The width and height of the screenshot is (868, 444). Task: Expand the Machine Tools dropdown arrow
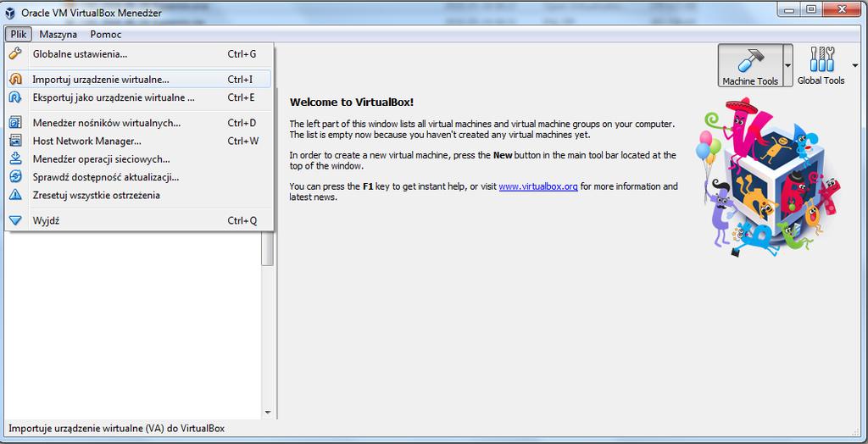787,66
